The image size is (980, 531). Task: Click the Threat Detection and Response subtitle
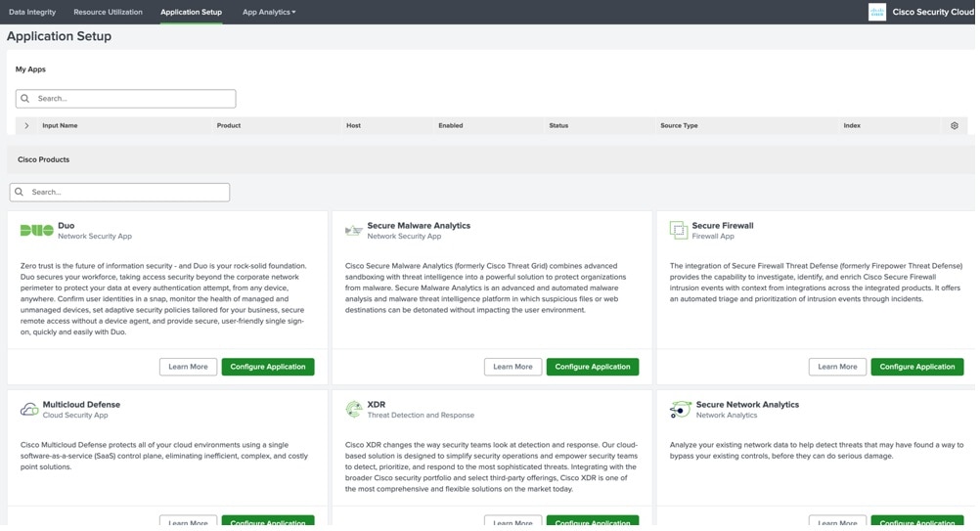click(x=421, y=415)
